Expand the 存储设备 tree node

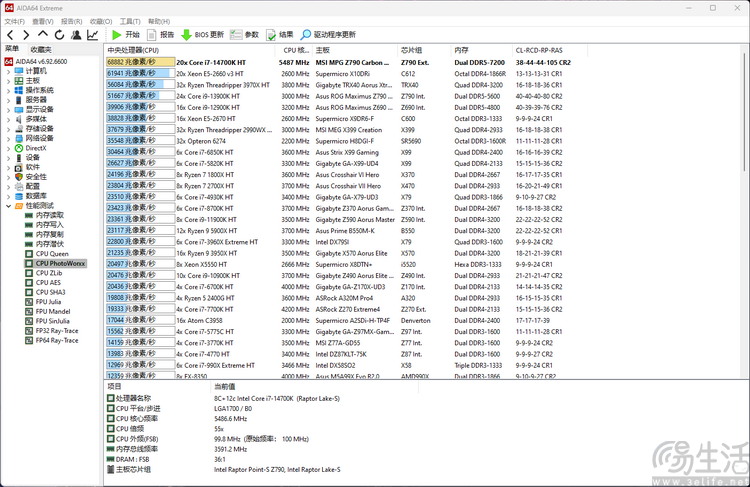(8, 129)
